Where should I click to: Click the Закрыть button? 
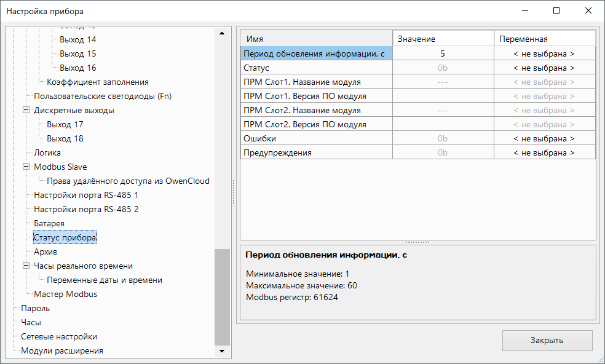pos(547,340)
